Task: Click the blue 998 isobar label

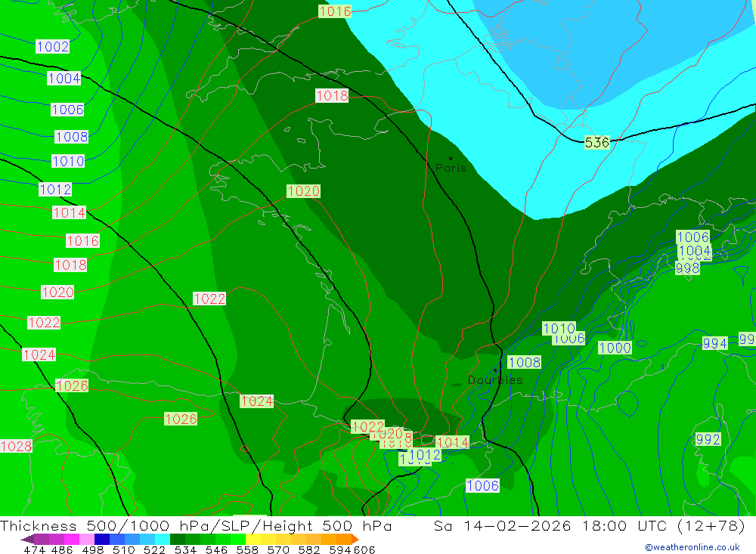Action: pos(687,268)
